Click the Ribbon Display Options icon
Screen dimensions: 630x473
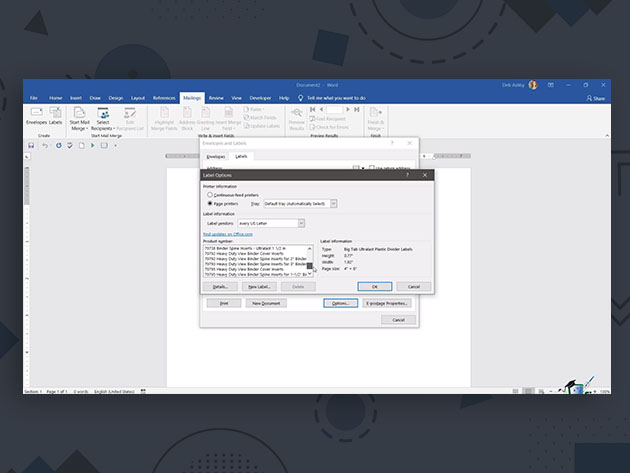coord(550,85)
